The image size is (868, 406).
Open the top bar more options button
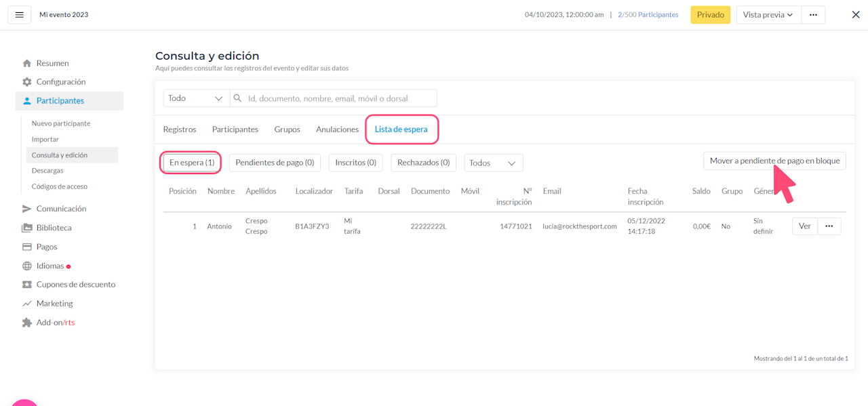813,15
